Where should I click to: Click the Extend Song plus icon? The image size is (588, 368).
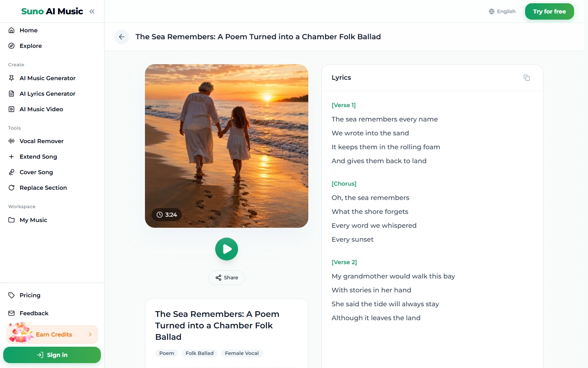click(x=11, y=157)
